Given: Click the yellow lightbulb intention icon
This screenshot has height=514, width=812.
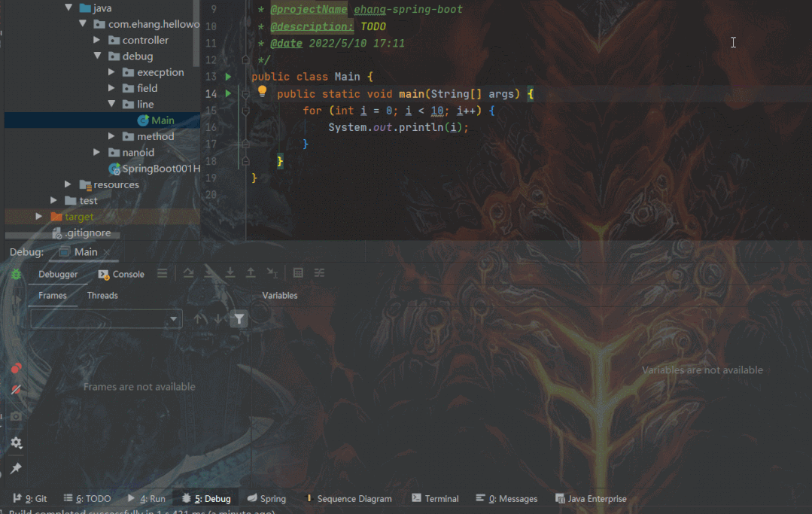Looking at the screenshot, I should point(262,92).
